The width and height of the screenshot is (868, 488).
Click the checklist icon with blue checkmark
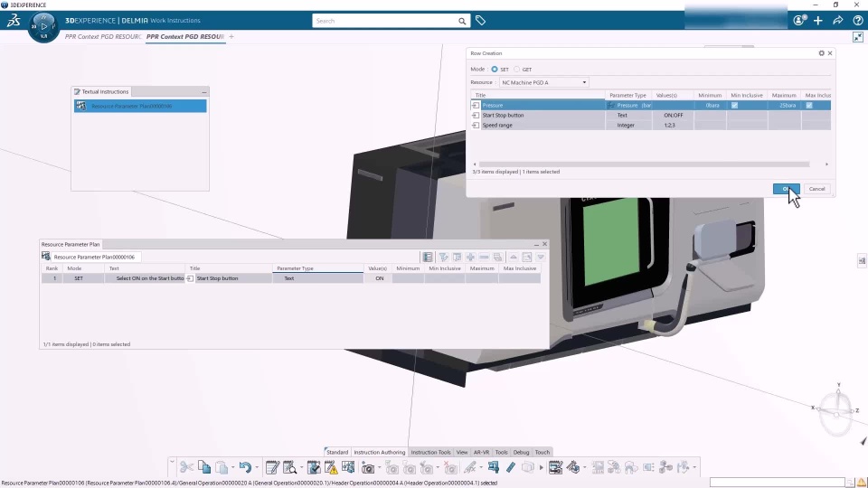[x=314, y=467]
